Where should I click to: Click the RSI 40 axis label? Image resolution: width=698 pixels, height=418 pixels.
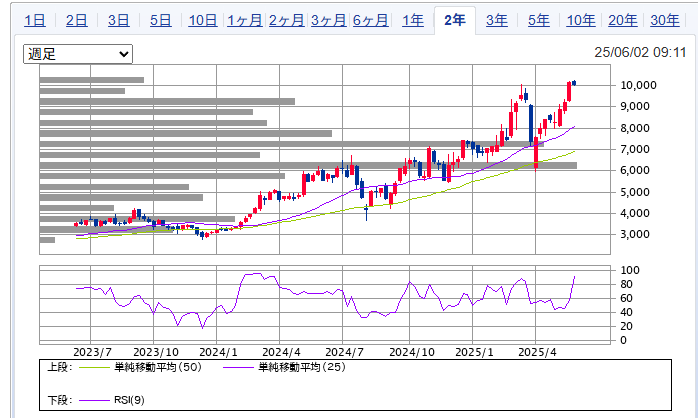click(x=626, y=312)
